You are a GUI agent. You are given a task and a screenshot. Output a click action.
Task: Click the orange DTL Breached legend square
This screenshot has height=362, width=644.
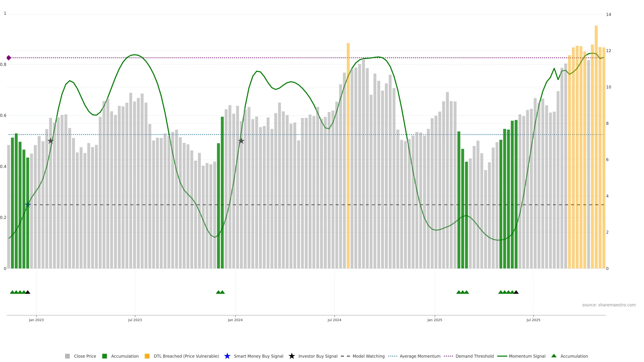tap(147, 356)
